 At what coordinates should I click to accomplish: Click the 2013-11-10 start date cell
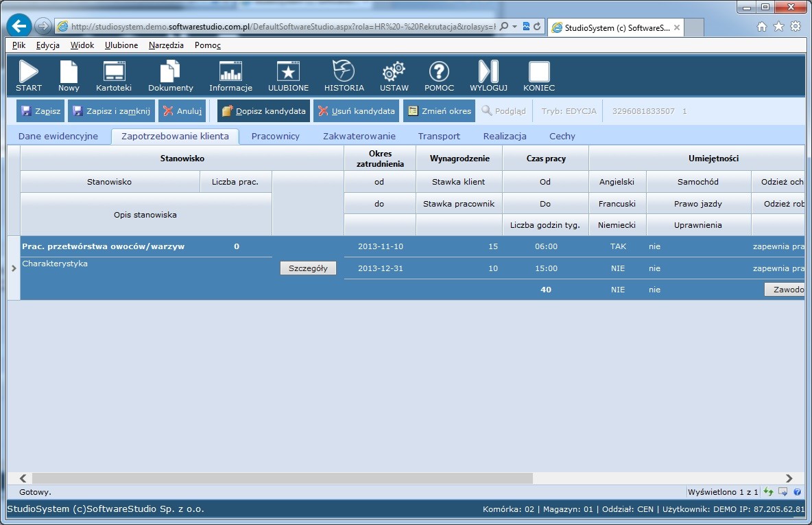coord(380,246)
